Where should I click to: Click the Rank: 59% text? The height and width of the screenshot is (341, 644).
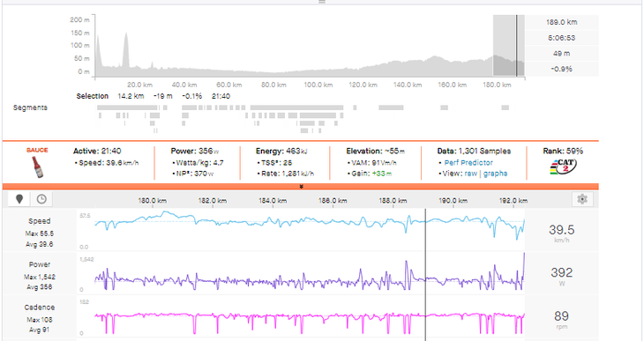[563, 151]
